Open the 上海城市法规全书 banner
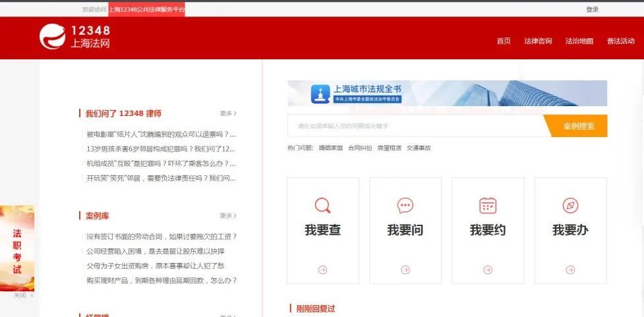 tap(448, 93)
